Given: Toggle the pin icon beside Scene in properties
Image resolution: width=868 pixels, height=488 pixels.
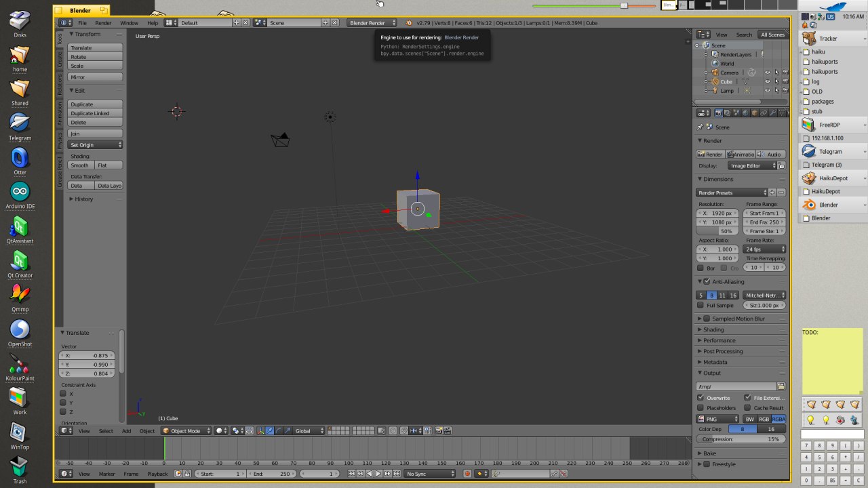Looking at the screenshot, I should 701,127.
